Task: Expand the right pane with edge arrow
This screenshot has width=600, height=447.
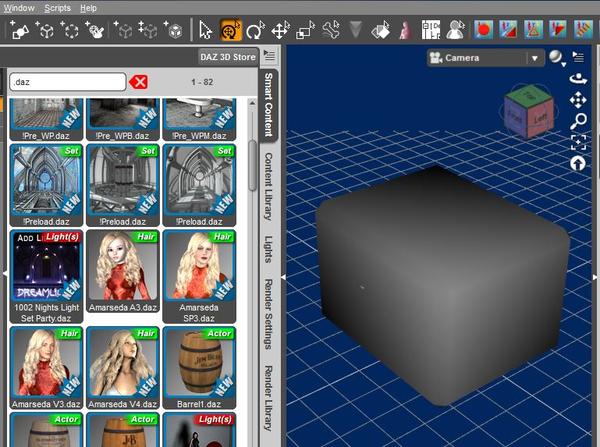Action: click(x=595, y=277)
